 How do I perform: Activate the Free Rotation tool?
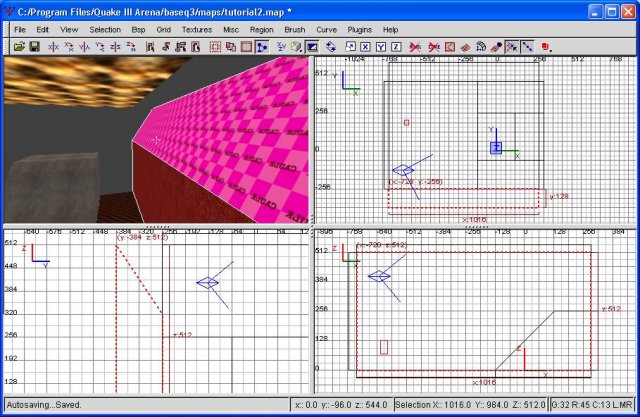tap(331, 47)
